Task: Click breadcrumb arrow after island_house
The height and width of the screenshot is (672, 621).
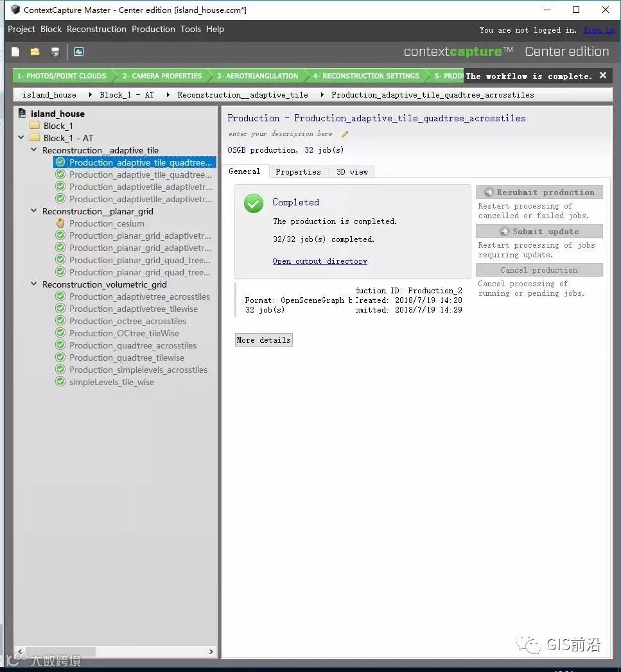Action: (x=90, y=95)
